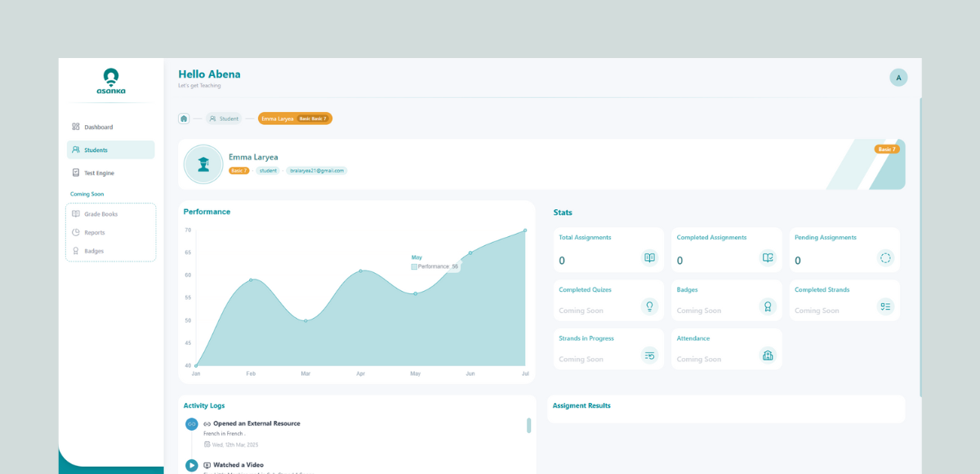The height and width of the screenshot is (474, 980).
Task: Click Emma Laryea's graduate avatar
Action: point(203,164)
